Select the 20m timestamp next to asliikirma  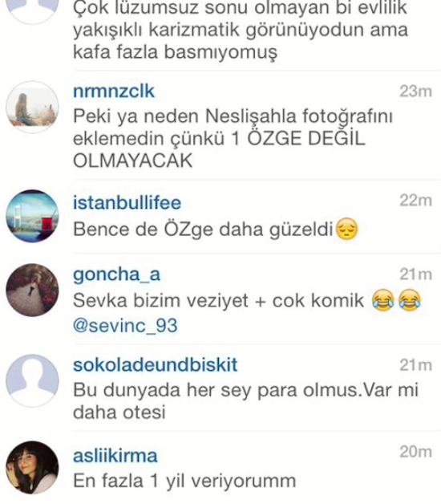point(415,452)
